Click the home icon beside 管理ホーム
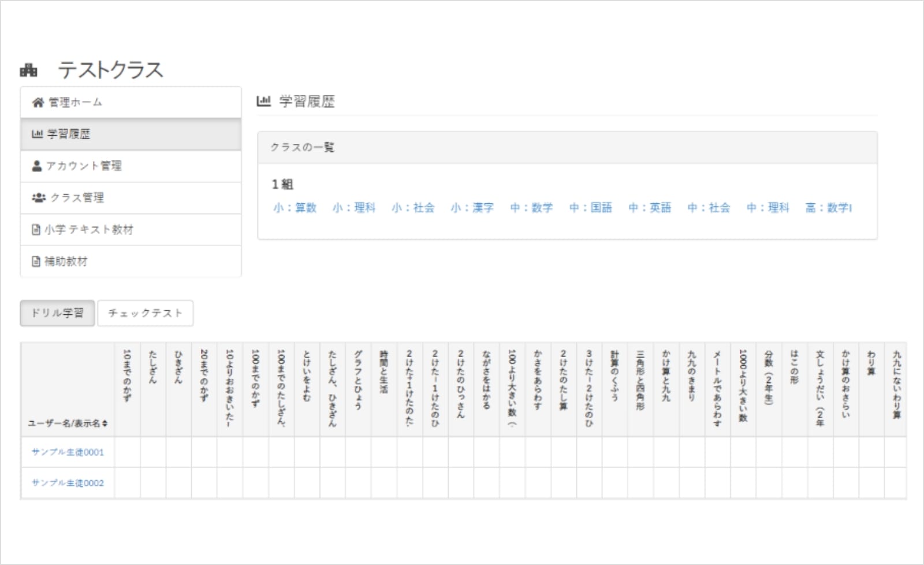924x565 pixels. click(x=38, y=102)
